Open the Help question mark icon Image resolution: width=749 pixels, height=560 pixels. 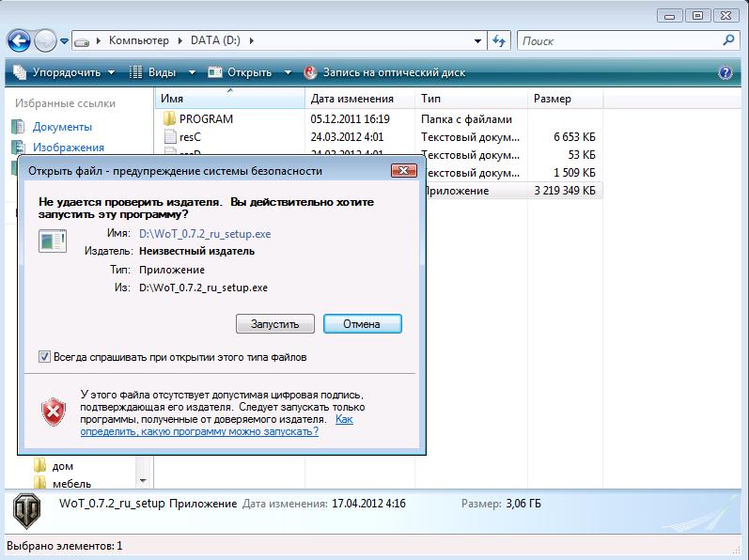(726, 72)
